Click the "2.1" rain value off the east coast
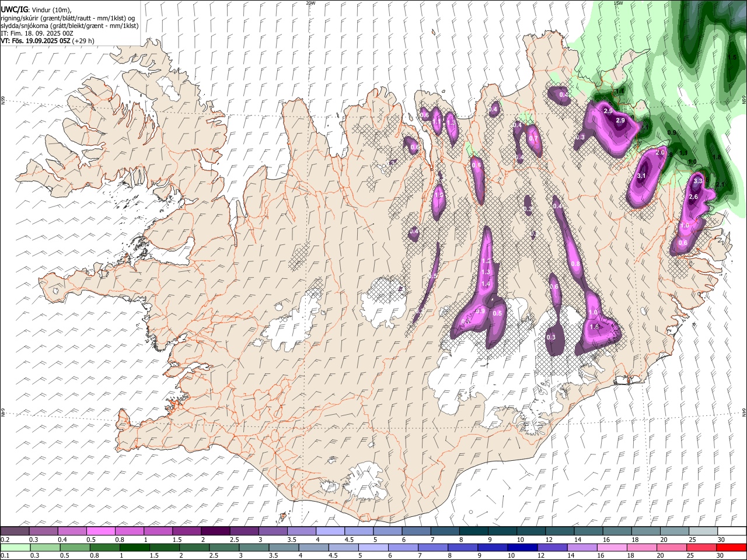The height and width of the screenshot is (560, 747). coord(720,185)
